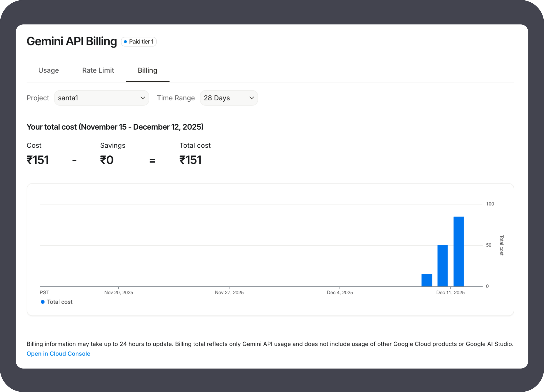The height and width of the screenshot is (392, 544).
Task: Select the medium-height bar in the cost chart
Action: pos(443,266)
